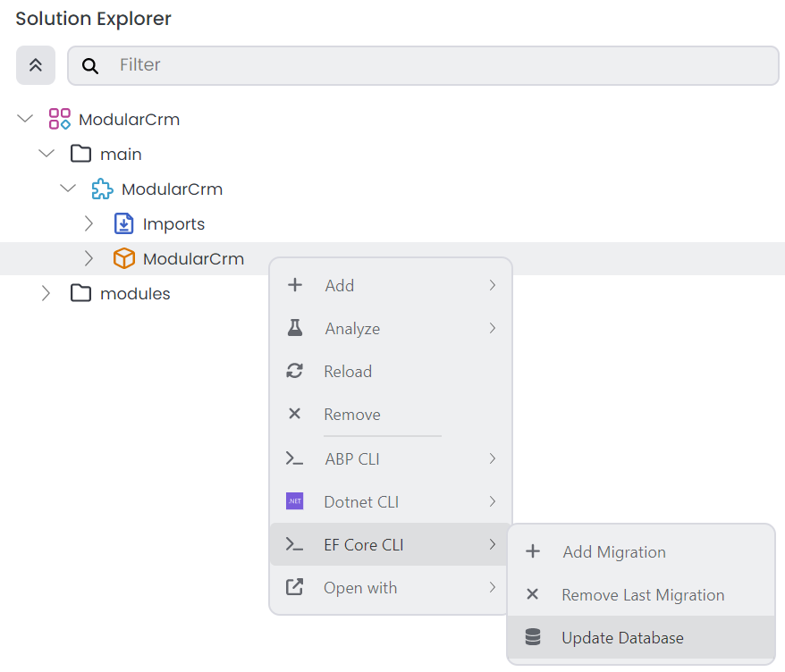The width and height of the screenshot is (785, 672).
Task: Click the flask icon beside Analyze
Action: pyautogui.click(x=294, y=327)
